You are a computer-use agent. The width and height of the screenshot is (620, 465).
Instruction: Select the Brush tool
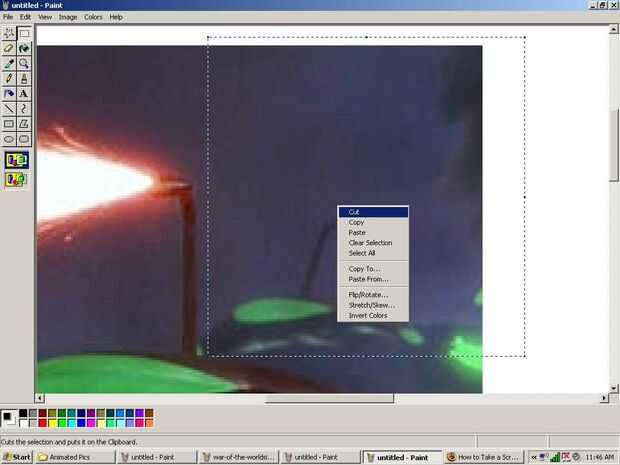[24, 79]
